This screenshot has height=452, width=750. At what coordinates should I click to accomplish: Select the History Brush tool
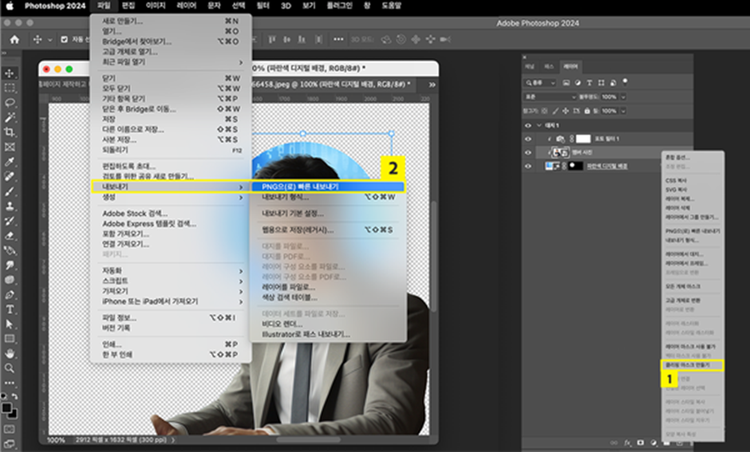tap(10, 221)
